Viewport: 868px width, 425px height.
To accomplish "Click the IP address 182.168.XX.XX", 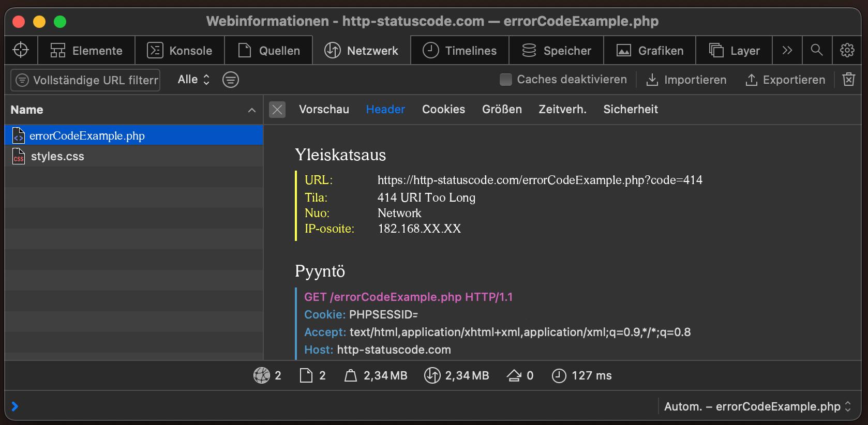I will tap(419, 229).
